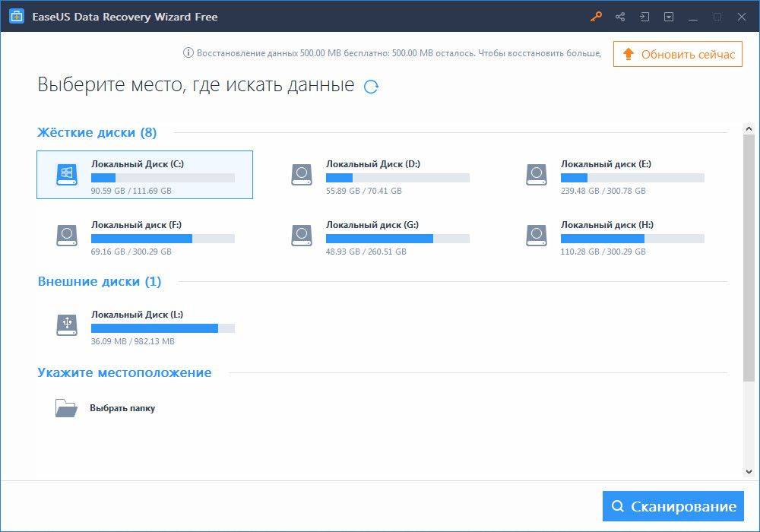Viewport: 760px width, 532px height.
Task: Click the 90.59 GB / 111.69 GB text
Action: (131, 191)
